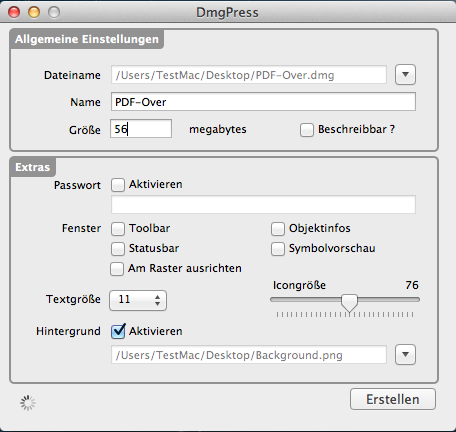Screen dimensions: 456x432
Task: Click the Größe megabytes field
Action: pos(141,129)
